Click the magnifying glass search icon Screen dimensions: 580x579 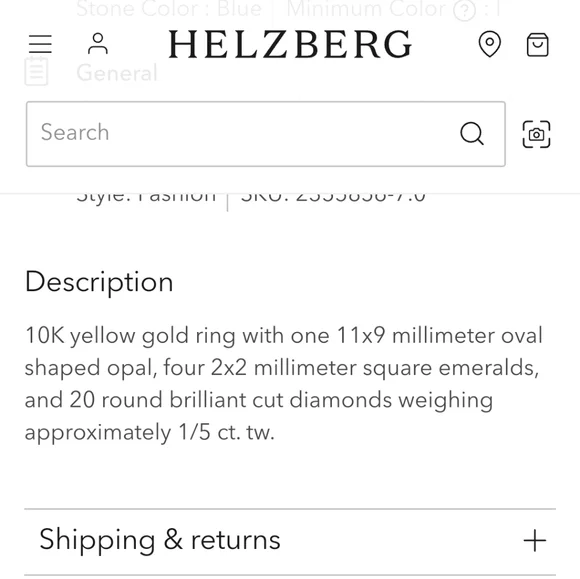(472, 134)
